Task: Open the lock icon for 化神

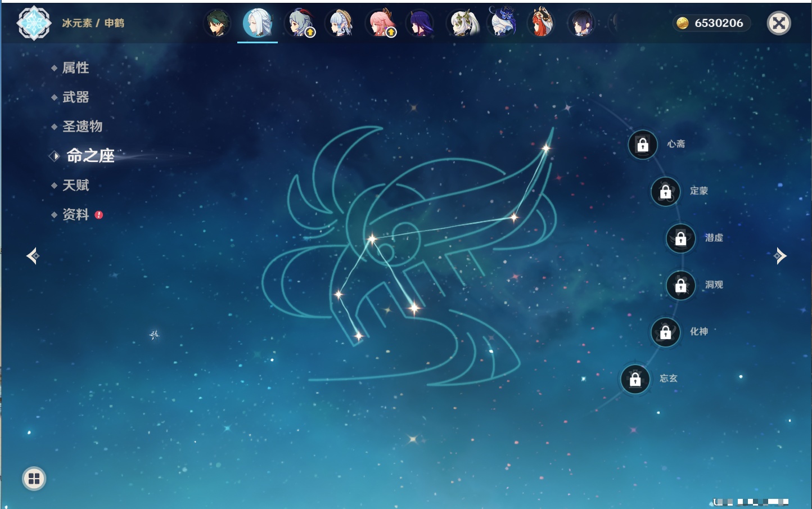Action: (x=665, y=332)
